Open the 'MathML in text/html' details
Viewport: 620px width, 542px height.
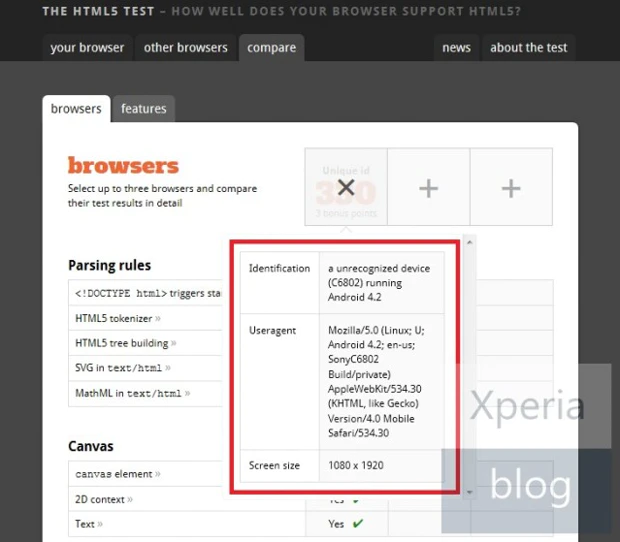pos(132,393)
